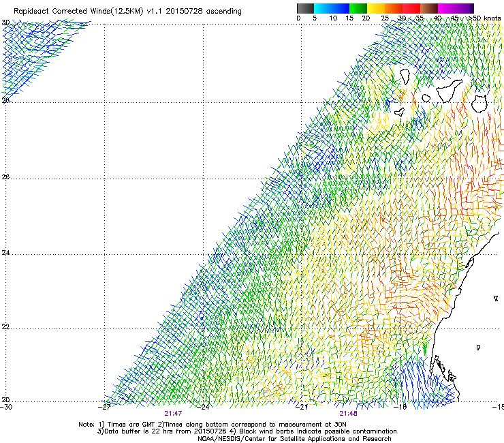The image size is (504, 443).
Task: Click the Rapidscat Corrected Winds title text
Action: coord(127,11)
